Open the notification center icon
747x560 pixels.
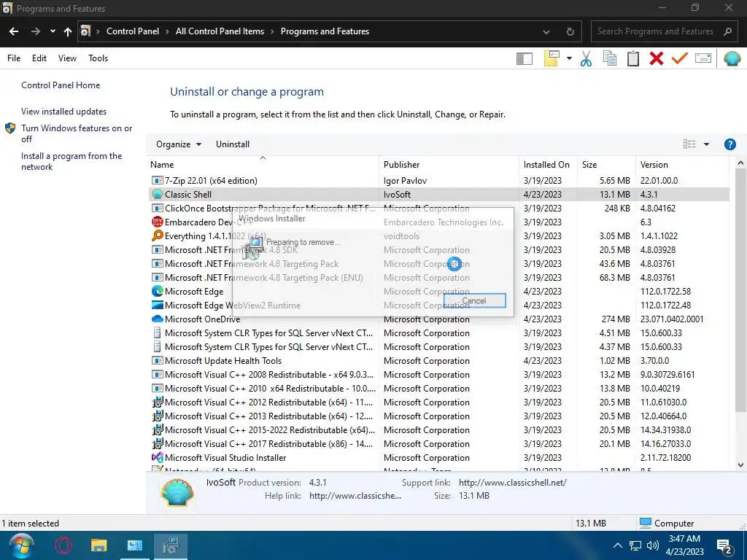[x=724, y=547]
